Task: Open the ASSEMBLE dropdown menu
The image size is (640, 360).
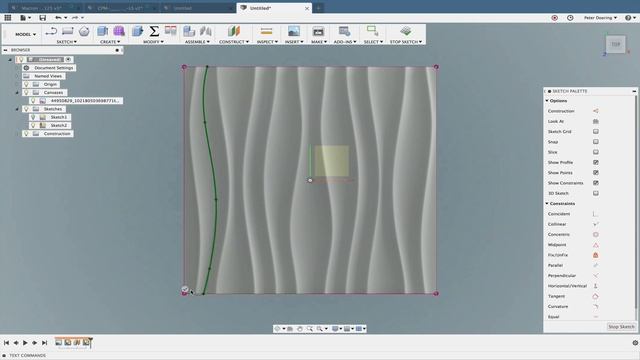Action: pos(197,42)
